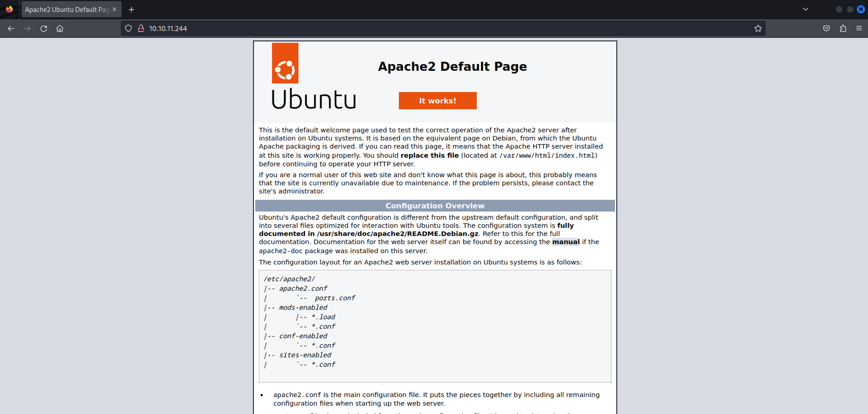Click the Firefox icon in the title bar
Screen dimensions: 868x414
point(9,9)
